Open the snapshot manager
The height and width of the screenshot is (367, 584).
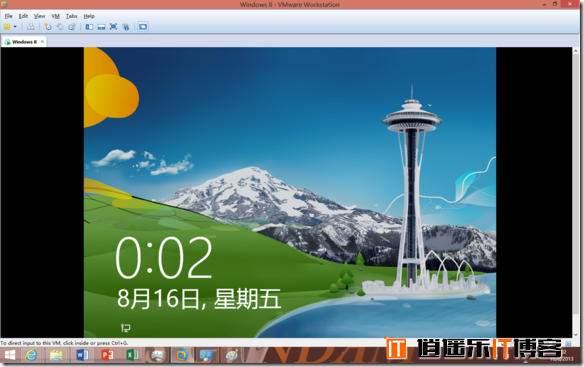click(72, 27)
